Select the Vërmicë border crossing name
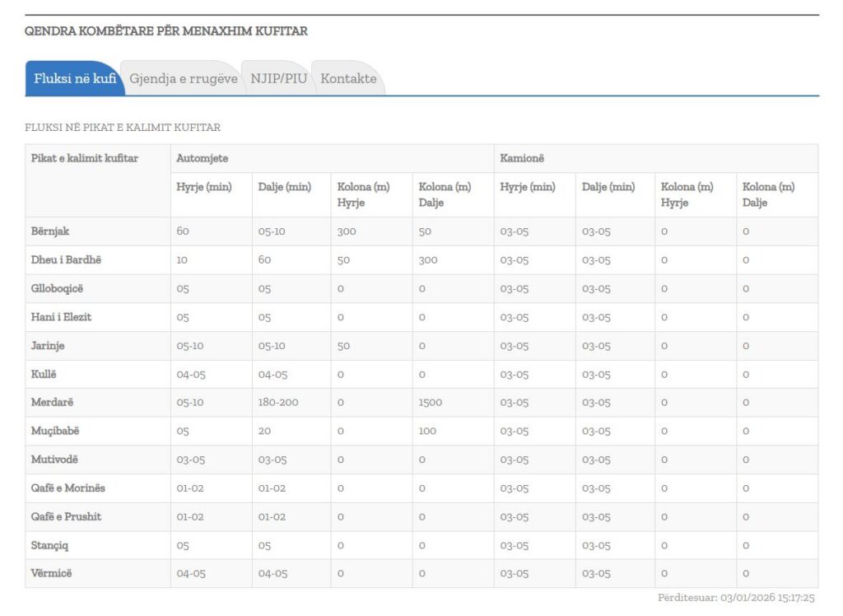 point(52,574)
